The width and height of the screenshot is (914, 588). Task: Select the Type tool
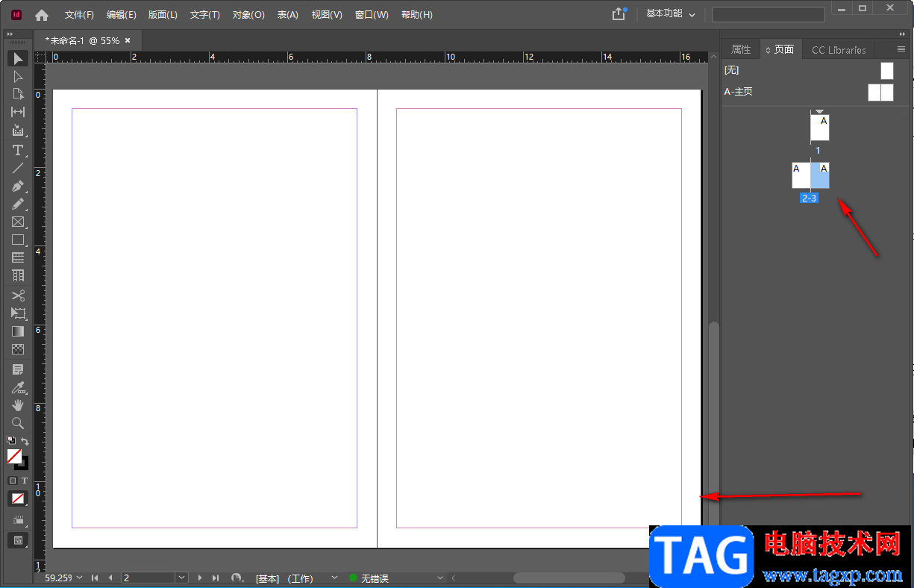18,150
